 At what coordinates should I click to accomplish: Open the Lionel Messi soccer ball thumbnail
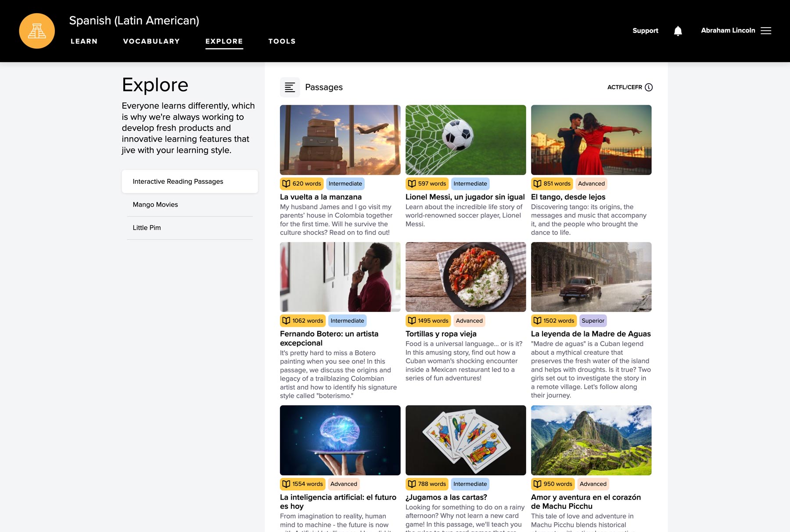coord(466,140)
